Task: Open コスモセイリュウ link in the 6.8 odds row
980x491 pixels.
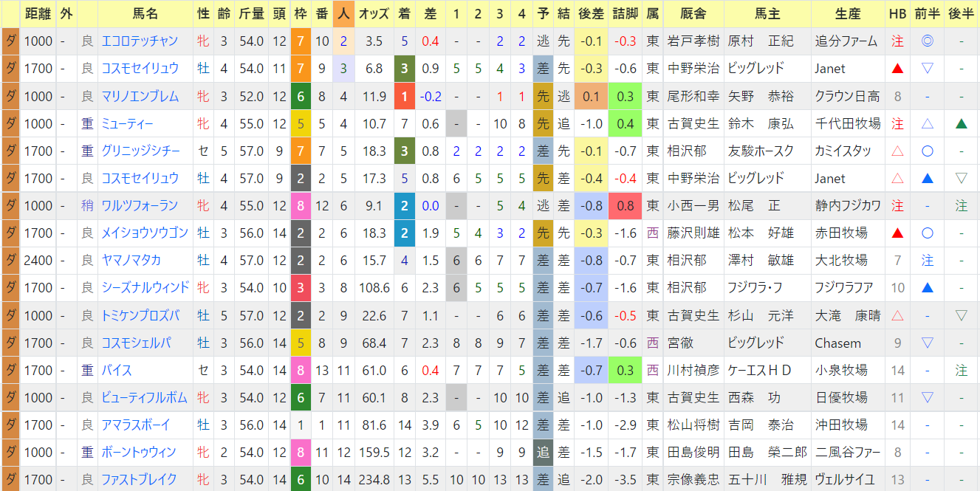Action: click(139, 69)
